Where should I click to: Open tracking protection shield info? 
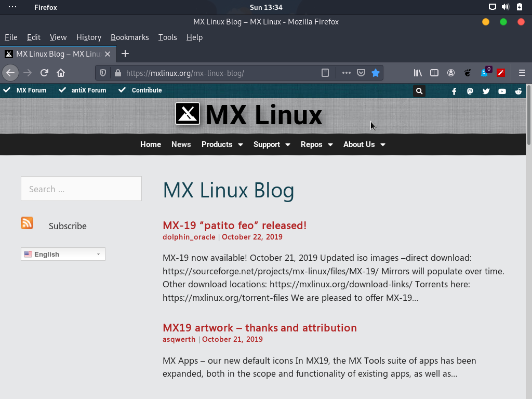coord(103,73)
